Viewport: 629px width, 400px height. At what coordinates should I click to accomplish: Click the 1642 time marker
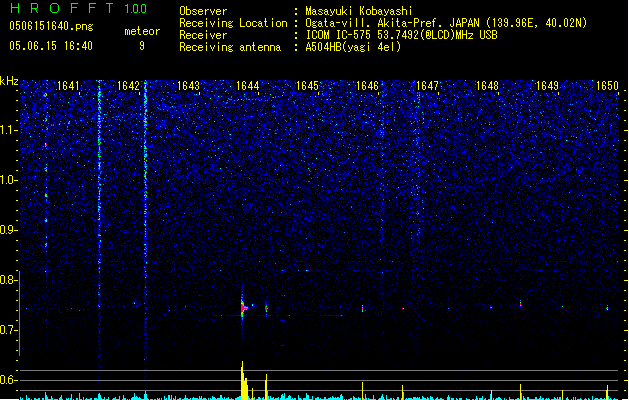[128, 86]
